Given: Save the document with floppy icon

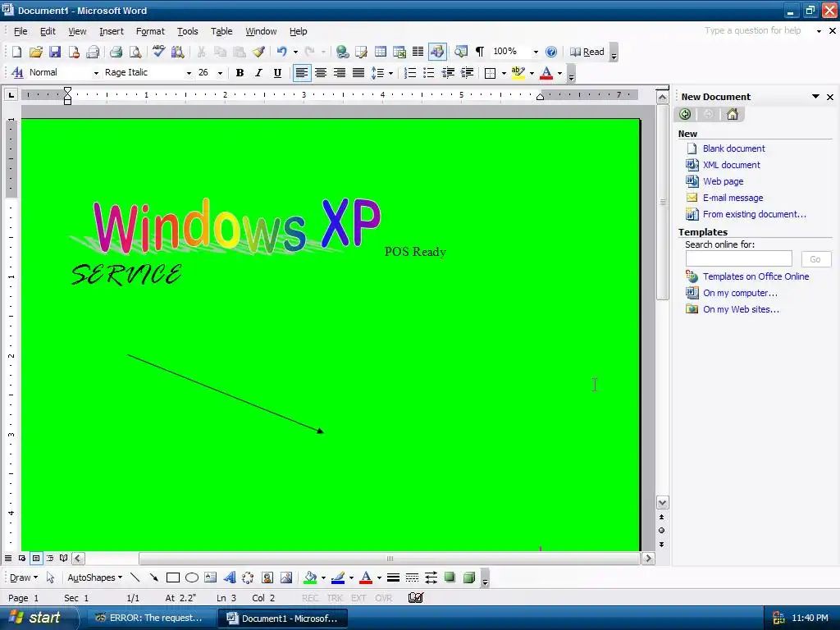Looking at the screenshot, I should click(55, 52).
